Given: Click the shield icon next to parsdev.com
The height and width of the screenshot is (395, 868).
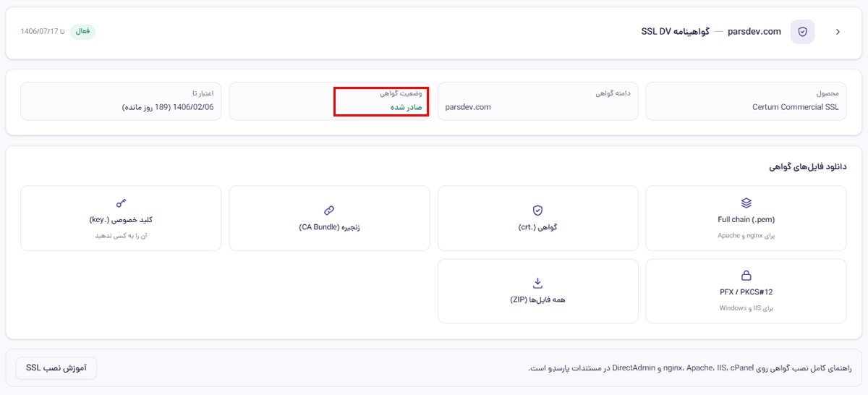Looking at the screenshot, I should click(802, 32).
